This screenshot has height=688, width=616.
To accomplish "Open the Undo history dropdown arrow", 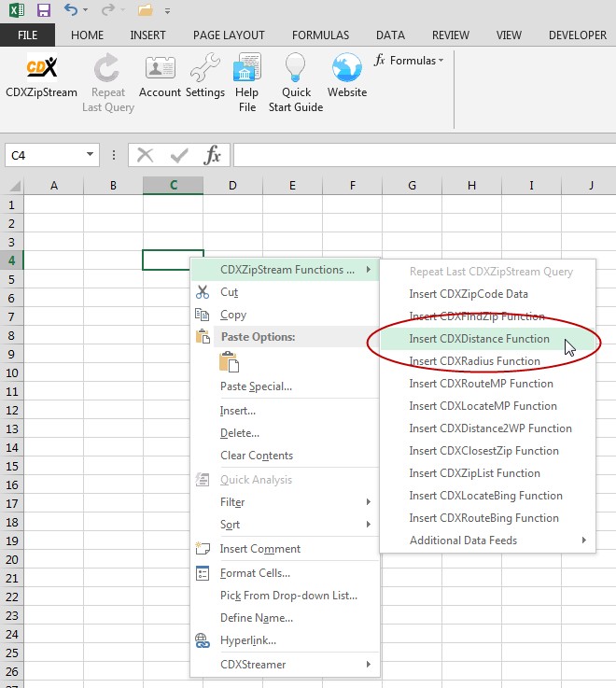I will click(86, 9).
